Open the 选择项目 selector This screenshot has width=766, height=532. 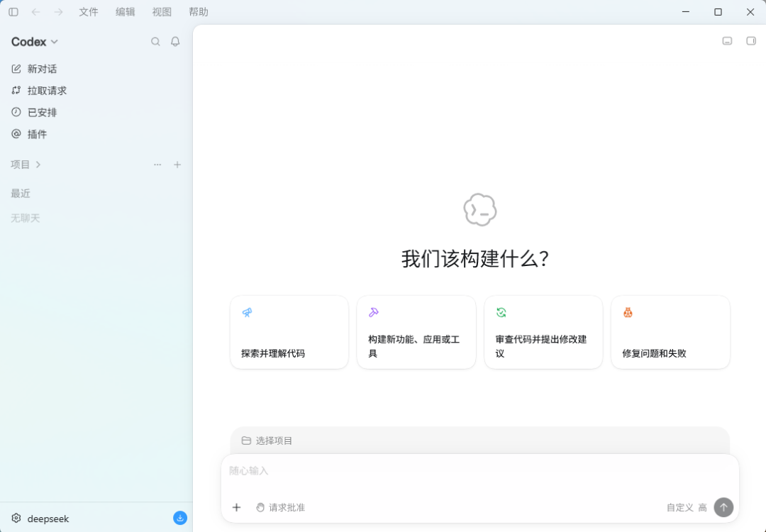267,440
